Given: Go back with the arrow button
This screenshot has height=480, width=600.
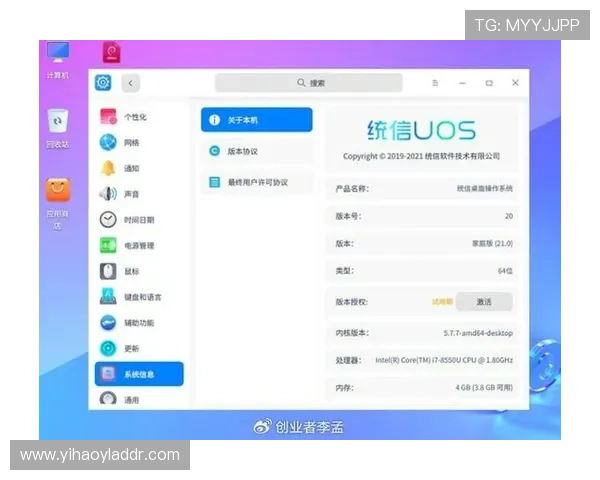Looking at the screenshot, I should (130, 83).
